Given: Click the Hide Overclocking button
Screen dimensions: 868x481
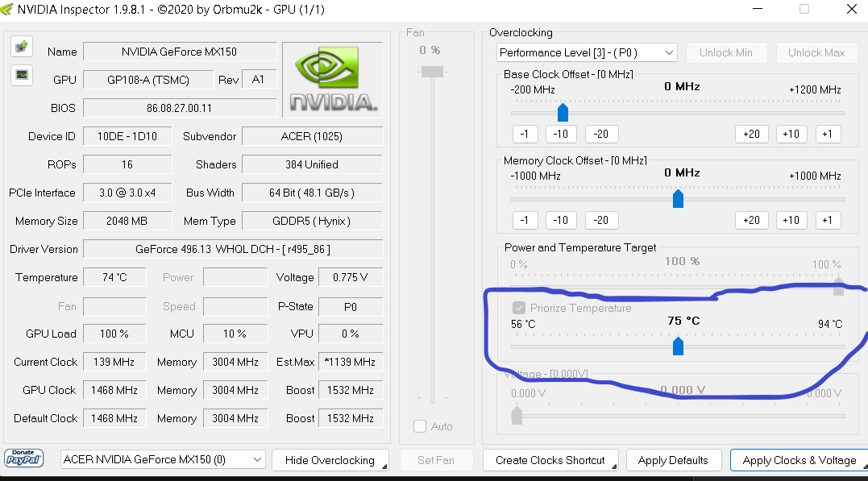Looking at the screenshot, I should pos(330,460).
